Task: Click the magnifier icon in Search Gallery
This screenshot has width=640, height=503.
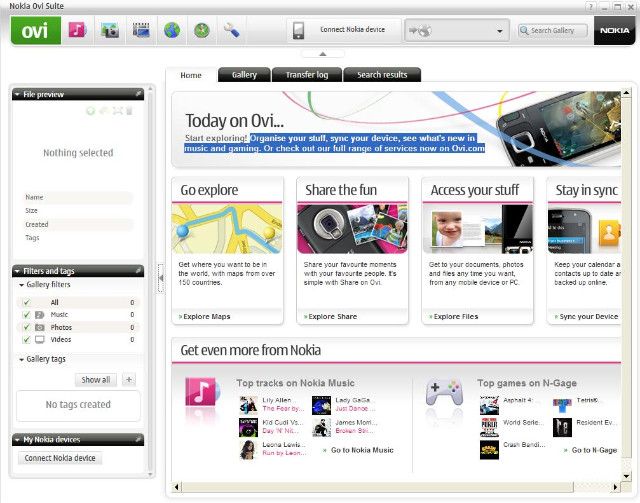Action: (x=524, y=30)
